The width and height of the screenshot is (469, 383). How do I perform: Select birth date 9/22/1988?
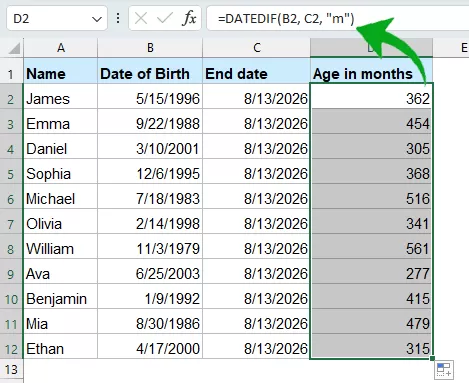point(150,121)
